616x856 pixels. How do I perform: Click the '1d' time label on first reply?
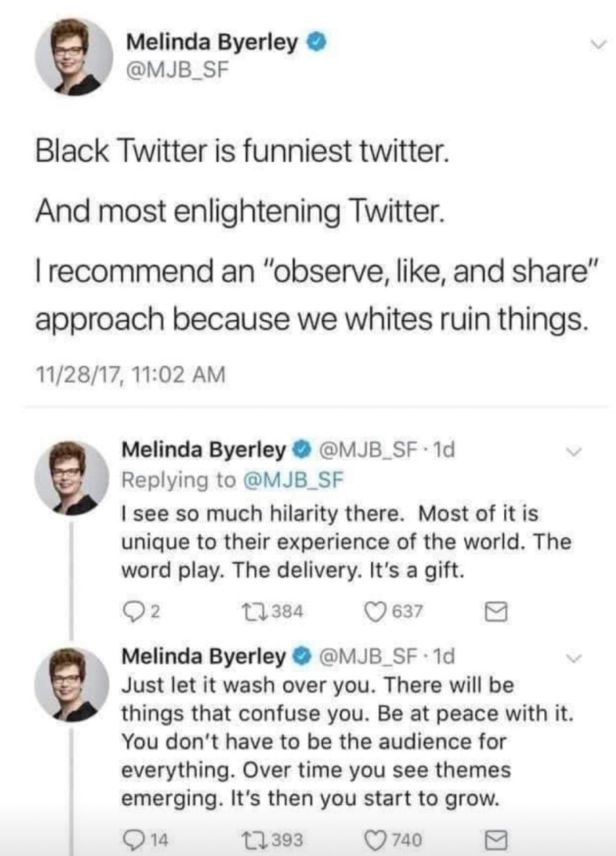pos(445,452)
